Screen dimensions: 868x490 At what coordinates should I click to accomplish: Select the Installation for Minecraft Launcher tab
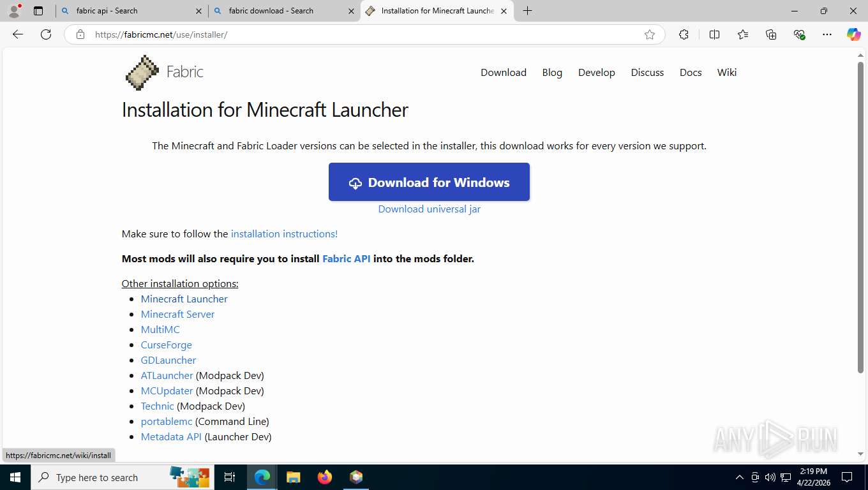click(x=437, y=11)
